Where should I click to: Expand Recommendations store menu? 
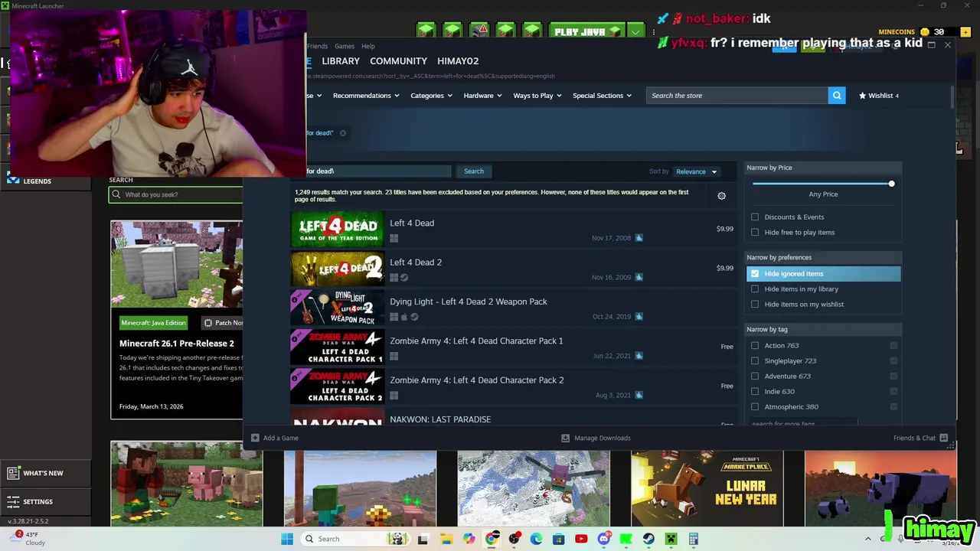(367, 96)
